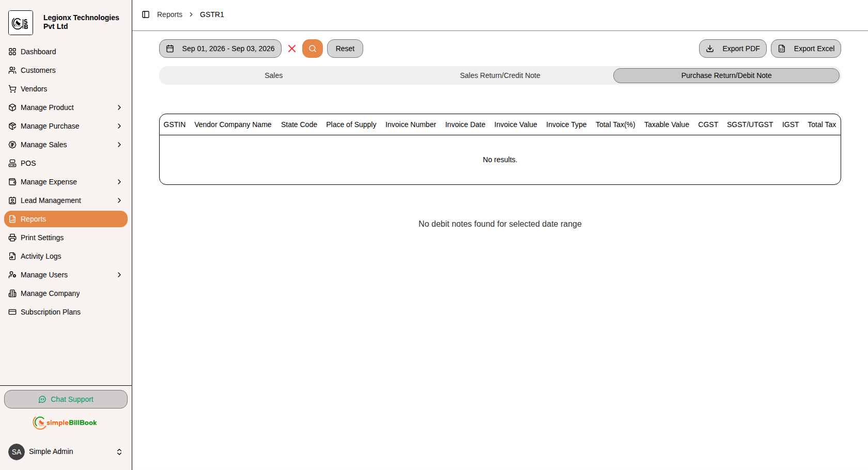The image size is (868, 470).
Task: Click the Manage Users icon
Action: 12,275
